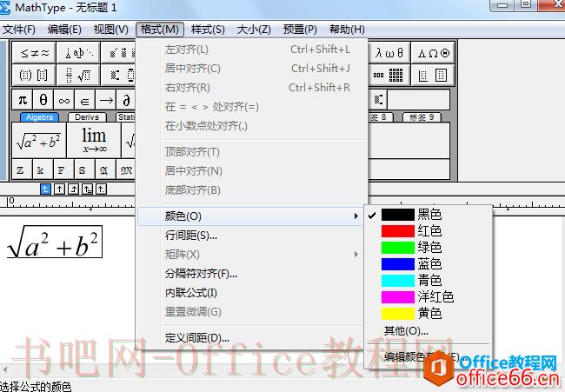Switch to the Algebra tab
This screenshot has height=392, width=565.
(40, 117)
